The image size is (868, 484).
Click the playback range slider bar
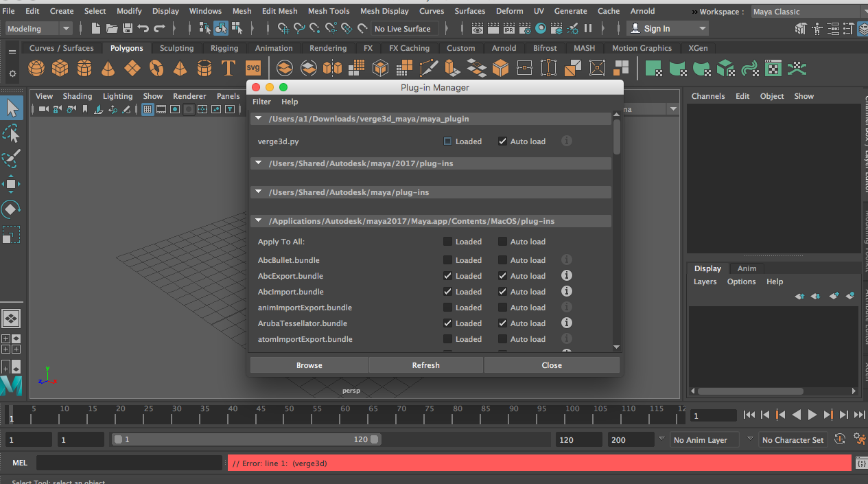(x=246, y=439)
